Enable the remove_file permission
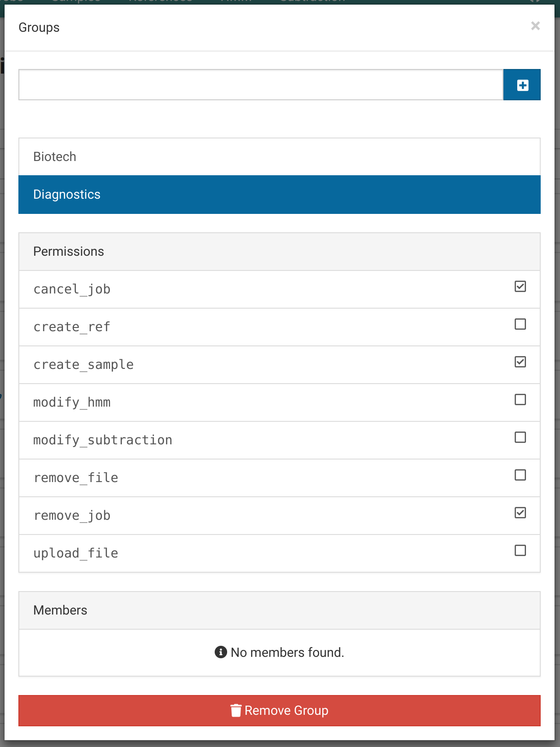The height and width of the screenshot is (747, 560). click(520, 475)
